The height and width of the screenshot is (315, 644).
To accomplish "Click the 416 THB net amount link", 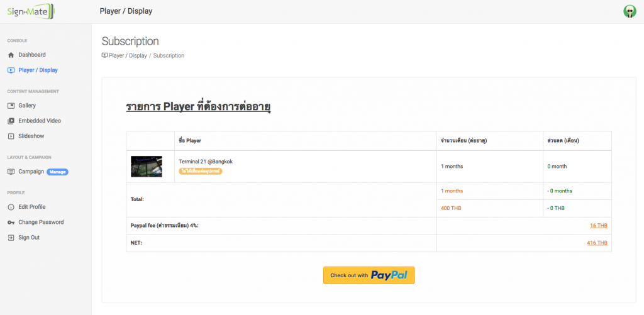I will 597,243.
